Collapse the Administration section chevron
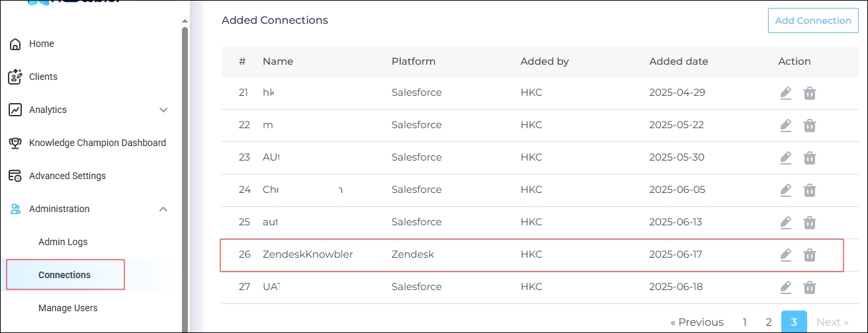868x333 pixels. pos(163,209)
